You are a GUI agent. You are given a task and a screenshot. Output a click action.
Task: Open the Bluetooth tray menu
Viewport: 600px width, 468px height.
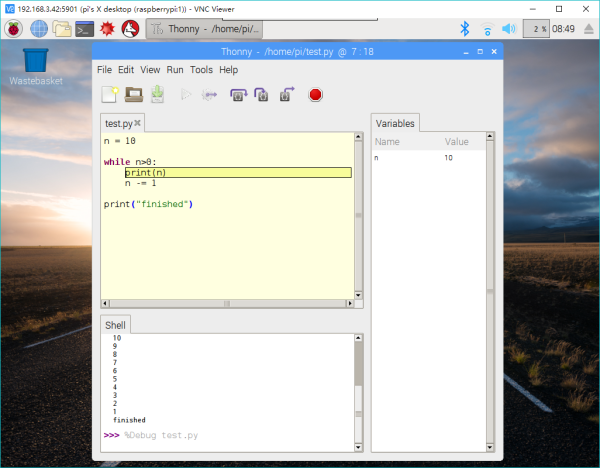click(x=465, y=29)
